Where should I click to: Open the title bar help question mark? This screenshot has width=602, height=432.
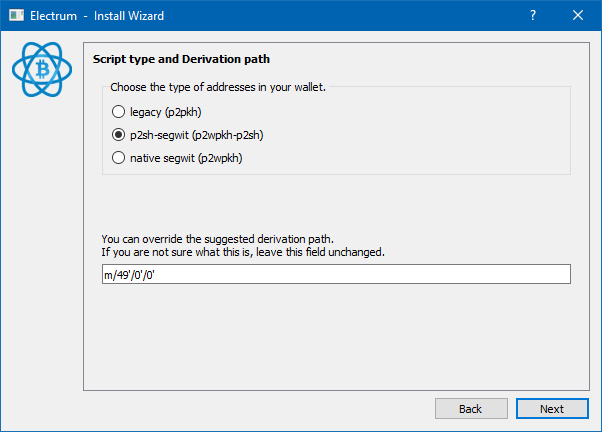(533, 15)
